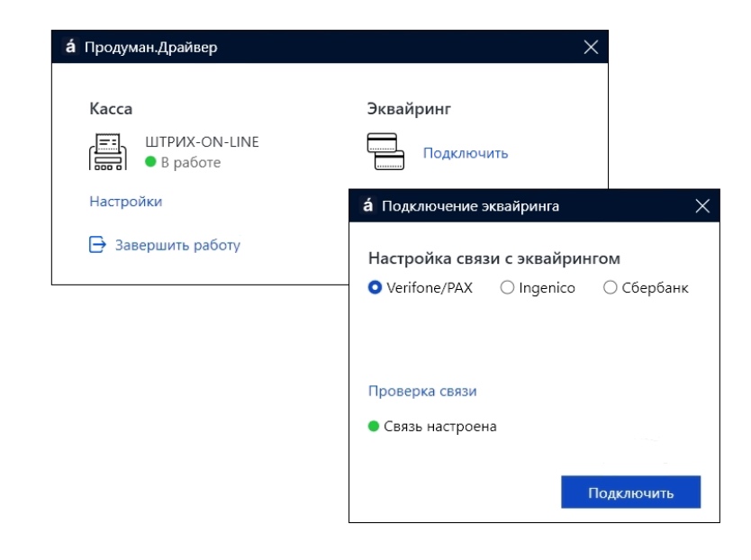
Task: Click the green Связь настроена status dot
Action: (374, 426)
